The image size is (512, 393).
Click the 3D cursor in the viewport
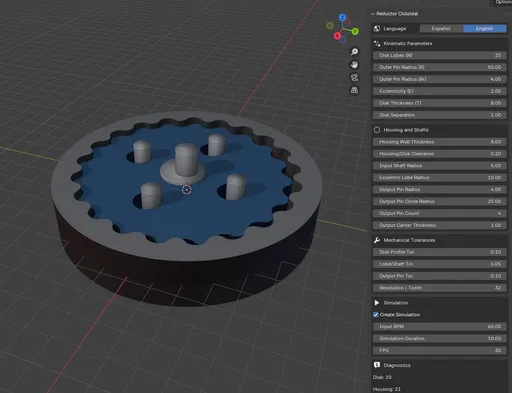click(x=187, y=190)
